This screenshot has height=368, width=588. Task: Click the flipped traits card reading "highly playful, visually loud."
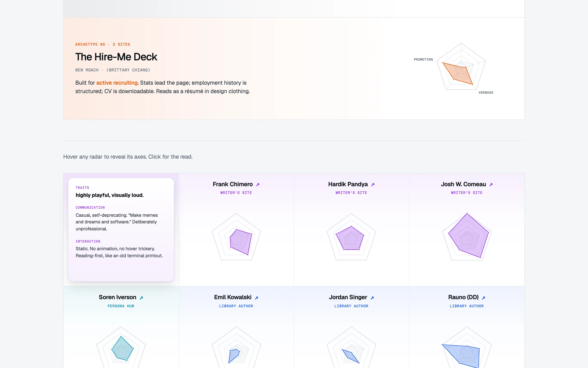pos(121,230)
